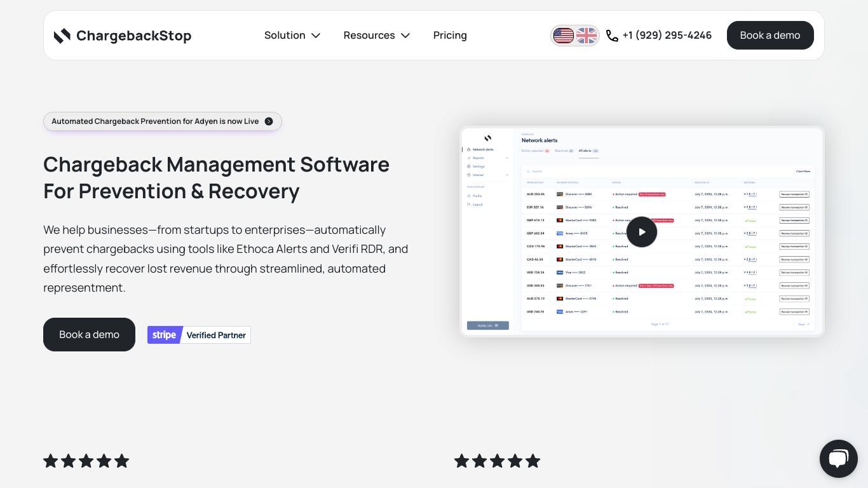This screenshot has height=488, width=868.
Task: Click the ChargebackStop logo icon
Action: (x=62, y=36)
